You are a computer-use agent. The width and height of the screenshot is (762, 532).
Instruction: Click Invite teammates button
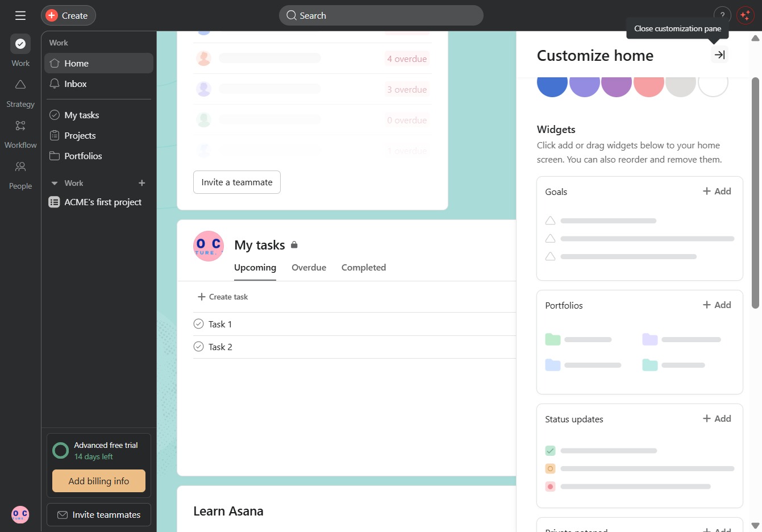pos(99,514)
